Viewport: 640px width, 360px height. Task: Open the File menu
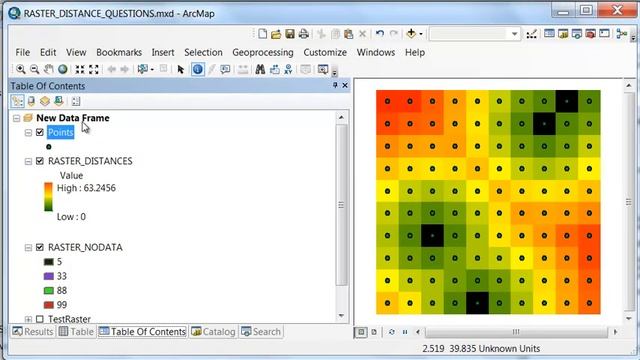[x=22, y=52]
